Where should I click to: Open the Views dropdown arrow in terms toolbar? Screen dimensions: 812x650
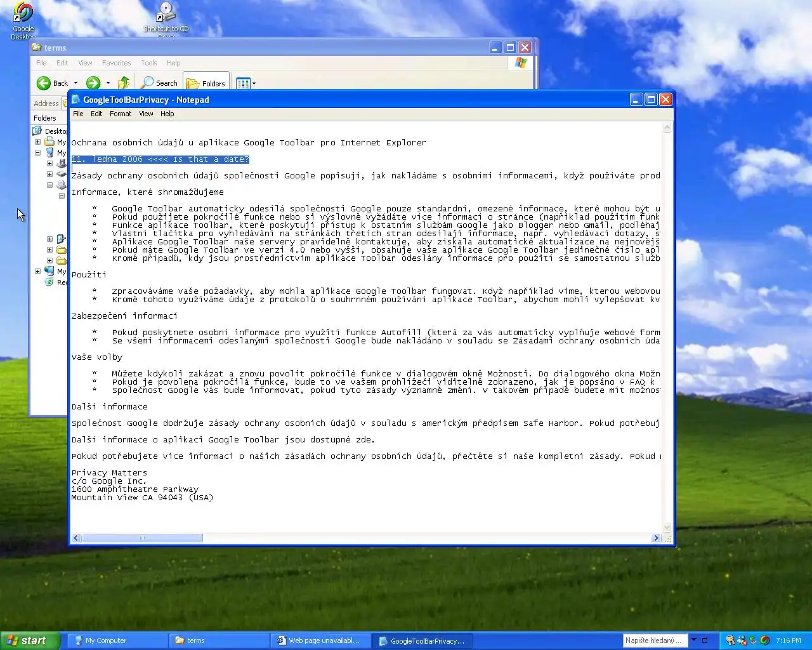tap(254, 83)
